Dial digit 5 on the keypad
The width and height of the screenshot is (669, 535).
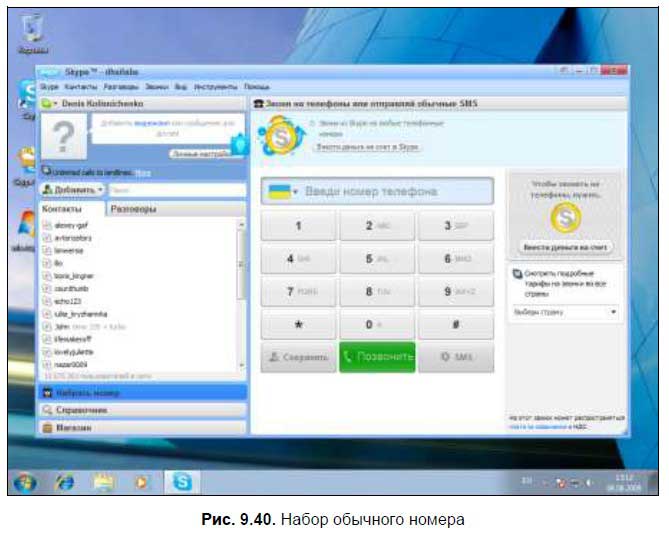coord(377,259)
